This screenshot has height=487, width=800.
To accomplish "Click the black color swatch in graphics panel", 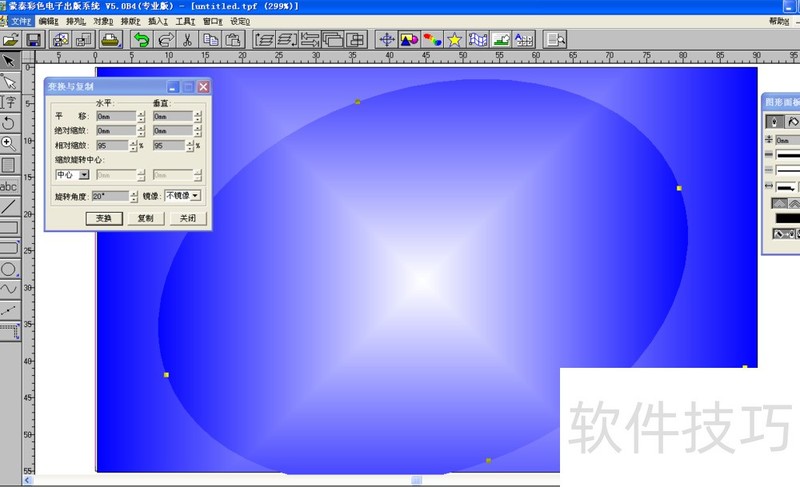I will coord(787,218).
